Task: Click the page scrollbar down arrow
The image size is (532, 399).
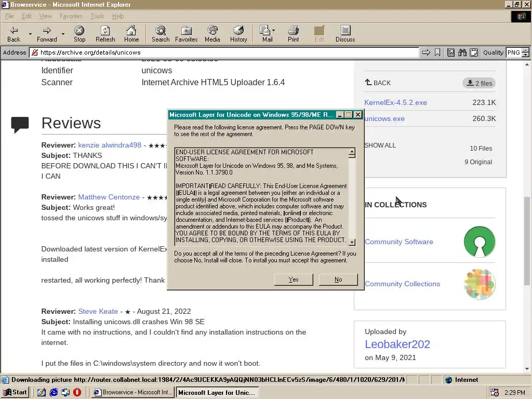Action: pyautogui.click(x=527, y=368)
